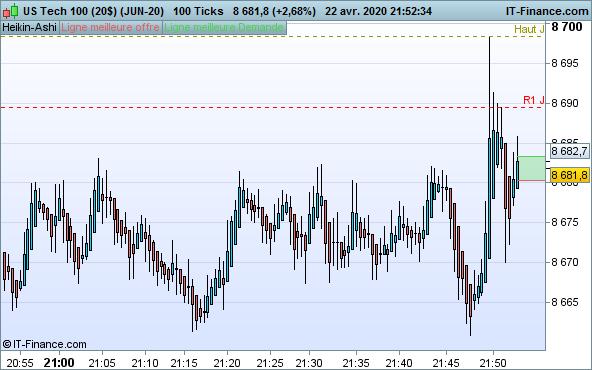This screenshot has width=592, height=370.
Task: Click the US Tech 100 instrument title
Action: (93, 11)
